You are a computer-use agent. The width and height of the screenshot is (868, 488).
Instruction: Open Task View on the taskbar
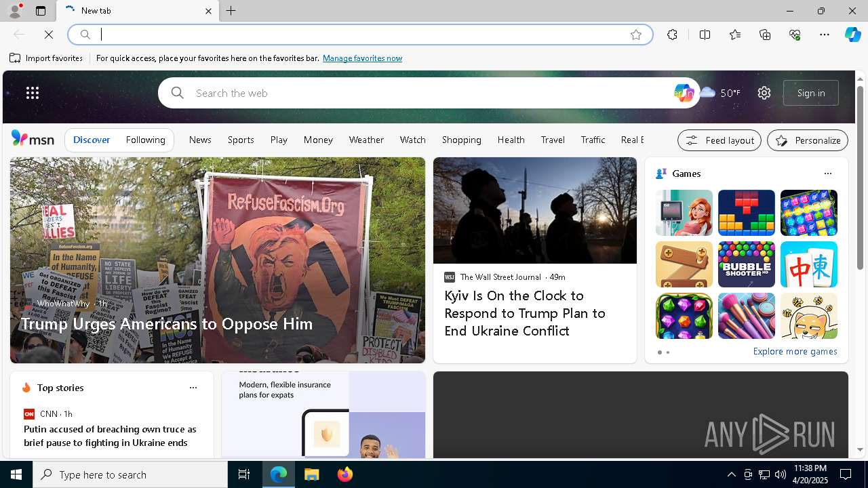244,474
